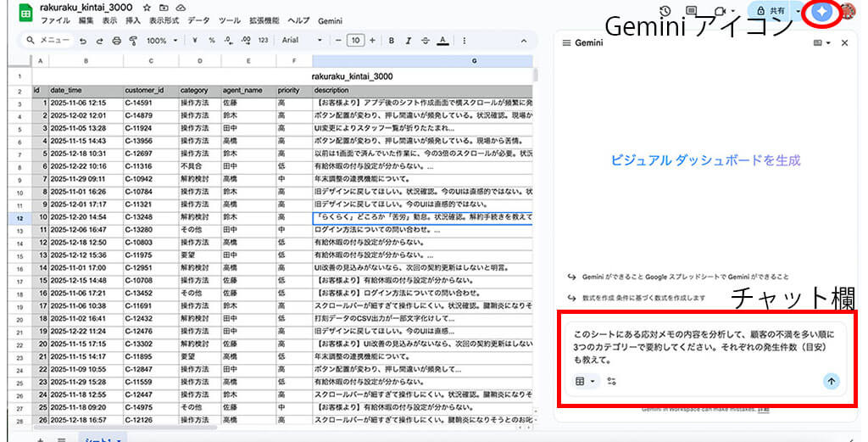This screenshot has height=442, width=868.
Task: Open the zoom 100% dropdown
Action: 162,41
